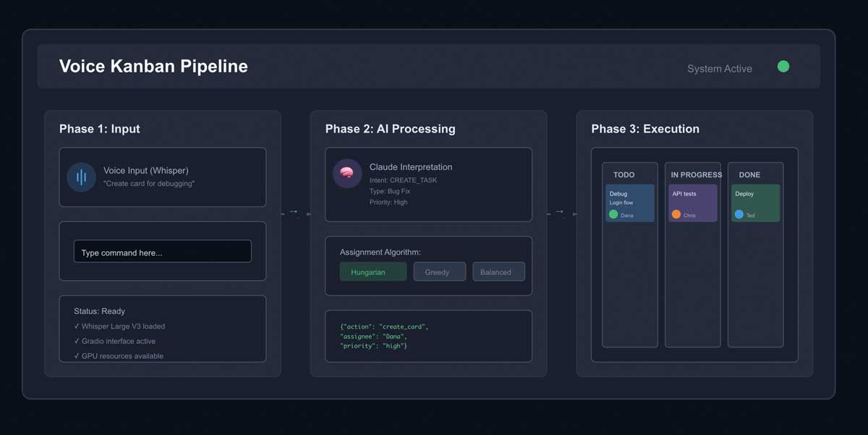Image resolution: width=868 pixels, height=435 pixels.
Task: Enable the Balanced assignment algorithm
Action: tap(498, 271)
